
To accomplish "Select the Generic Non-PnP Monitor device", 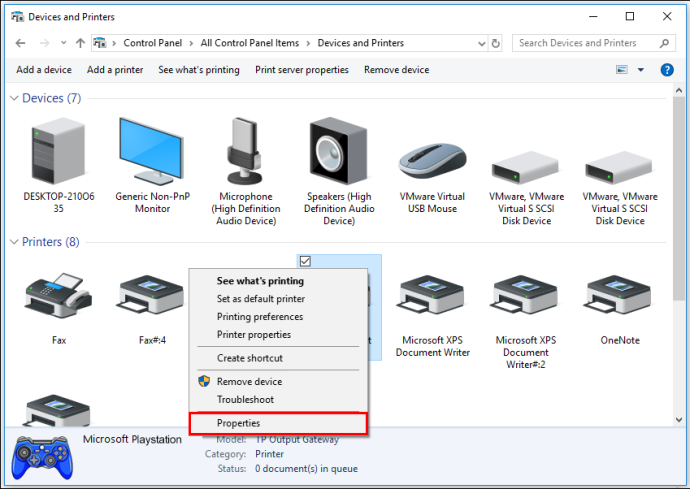I will click(152, 152).
